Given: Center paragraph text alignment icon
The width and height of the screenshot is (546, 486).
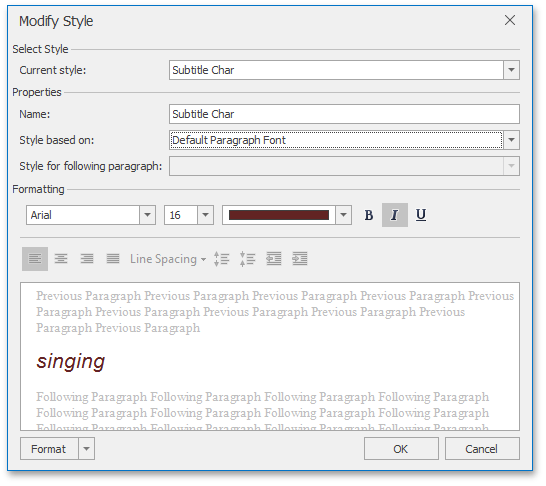Looking at the screenshot, I should pos(61,259).
